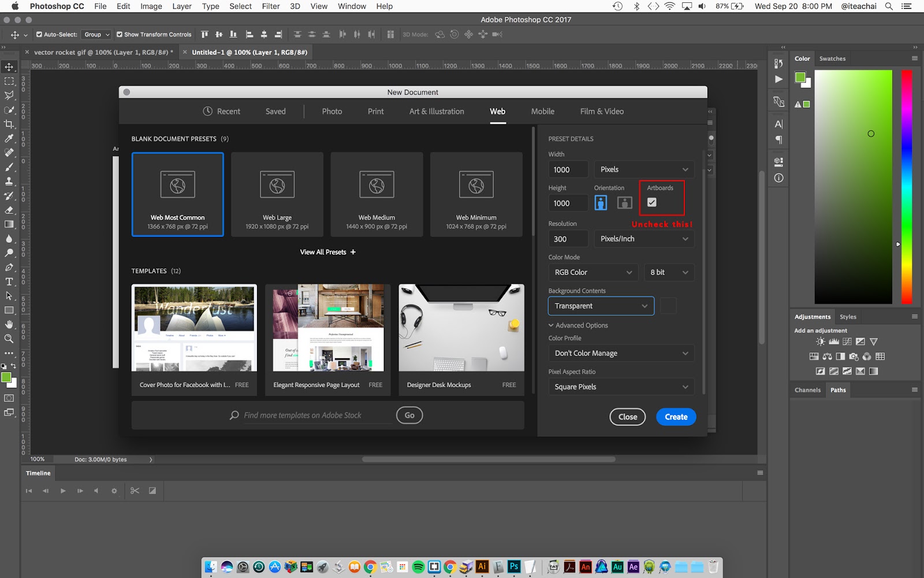Uncheck the Artboards checkbox
The width and height of the screenshot is (924, 578).
tap(652, 202)
